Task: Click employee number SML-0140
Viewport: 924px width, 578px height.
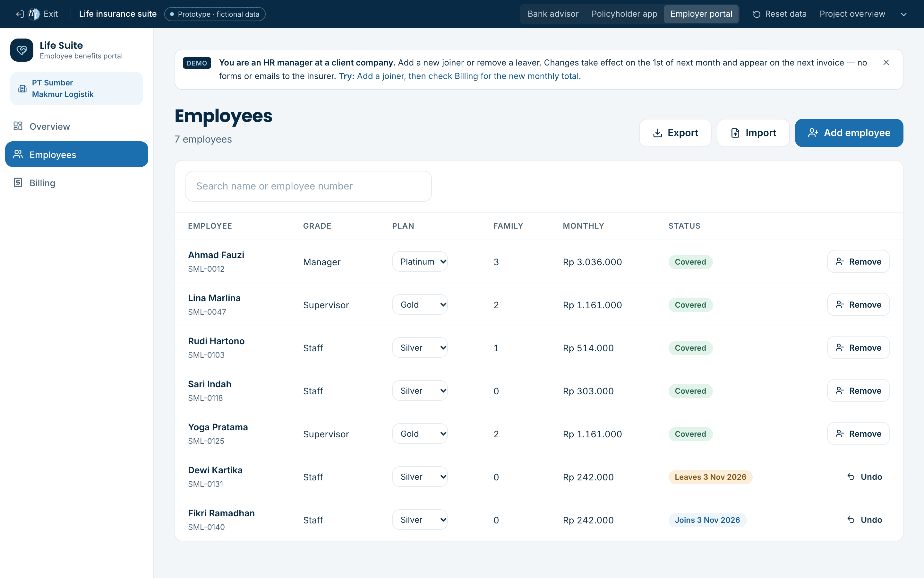Action: tap(206, 527)
